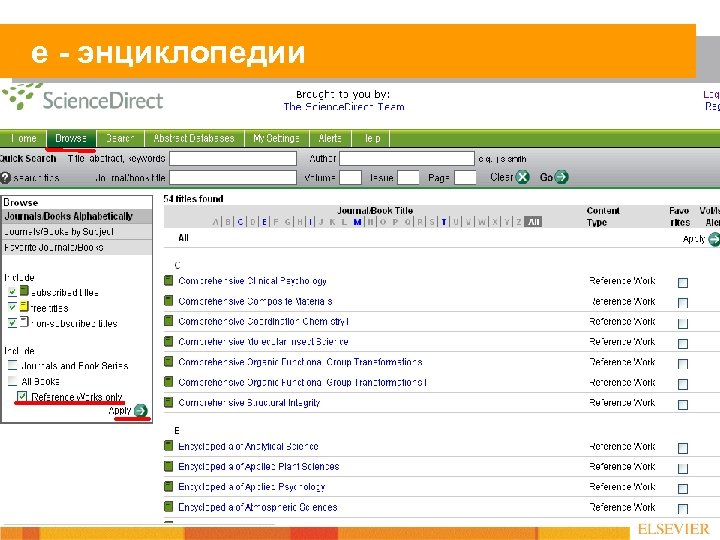720x540 pixels.
Task: Uncheck Reference Works only checkbox
Action: (x=22, y=396)
